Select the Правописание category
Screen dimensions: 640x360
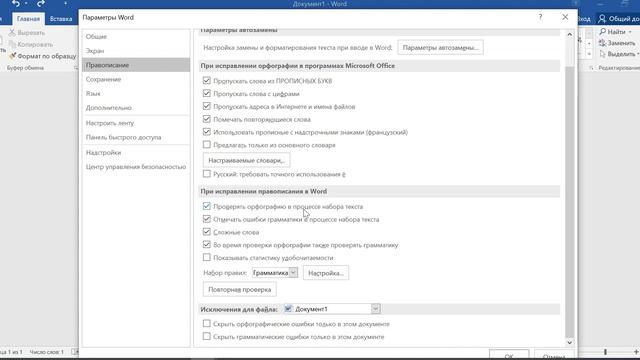(x=136, y=65)
